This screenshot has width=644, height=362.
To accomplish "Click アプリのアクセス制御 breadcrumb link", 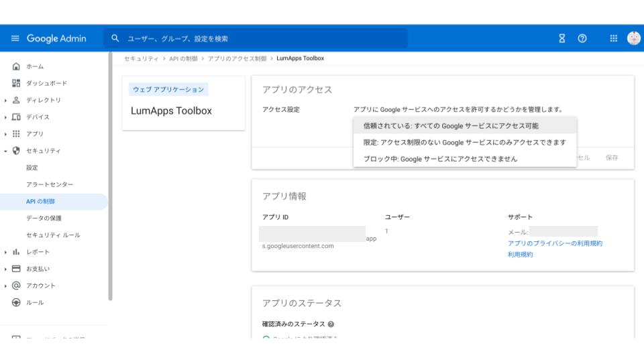I will (237, 58).
